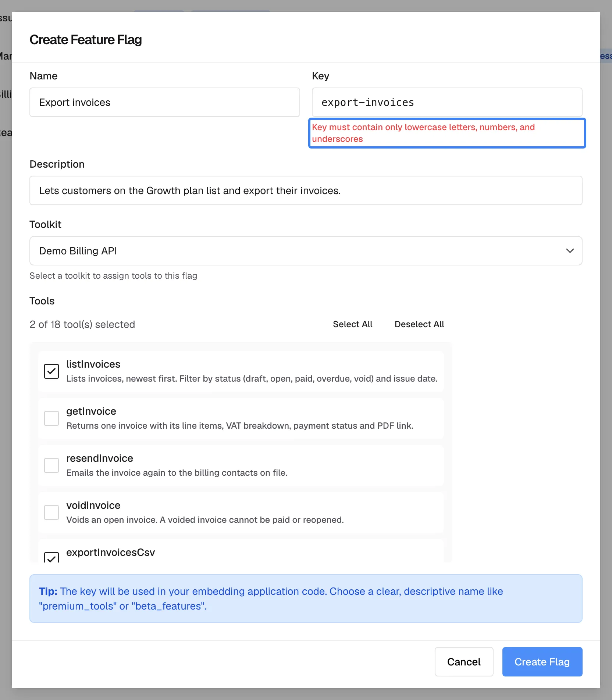Click the Description field label
The height and width of the screenshot is (700, 612).
[57, 164]
